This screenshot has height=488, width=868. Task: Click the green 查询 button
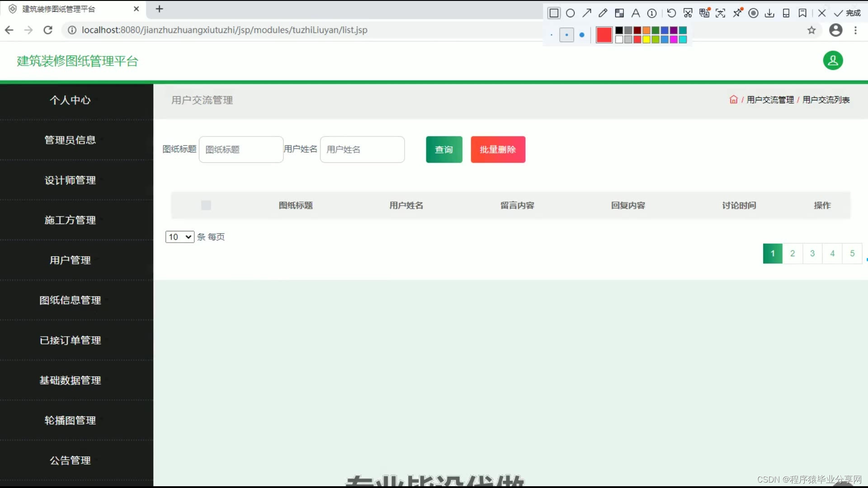(x=444, y=150)
